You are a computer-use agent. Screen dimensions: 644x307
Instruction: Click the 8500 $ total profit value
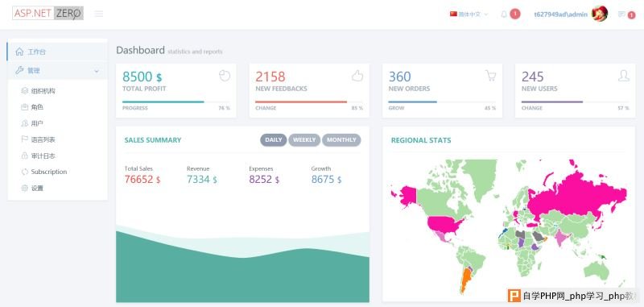(x=142, y=77)
